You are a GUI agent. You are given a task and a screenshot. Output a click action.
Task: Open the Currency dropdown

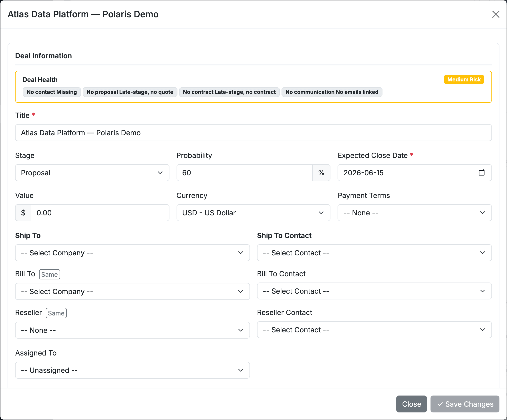point(253,213)
